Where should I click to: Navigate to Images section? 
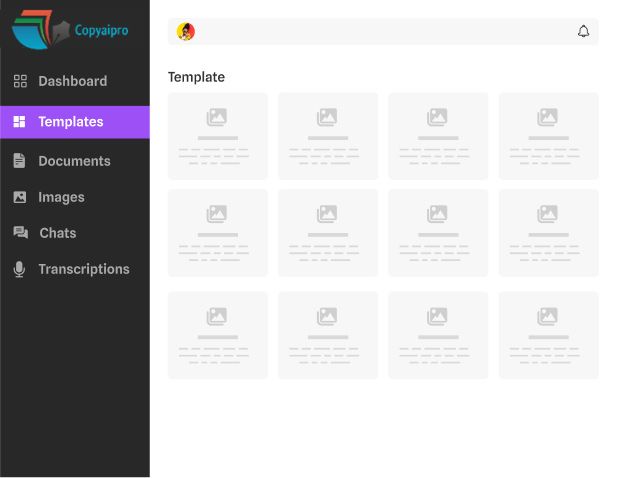[x=61, y=197]
